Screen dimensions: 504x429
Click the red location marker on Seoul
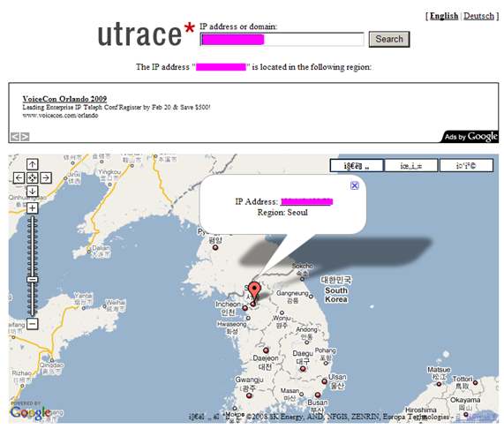[x=254, y=292]
